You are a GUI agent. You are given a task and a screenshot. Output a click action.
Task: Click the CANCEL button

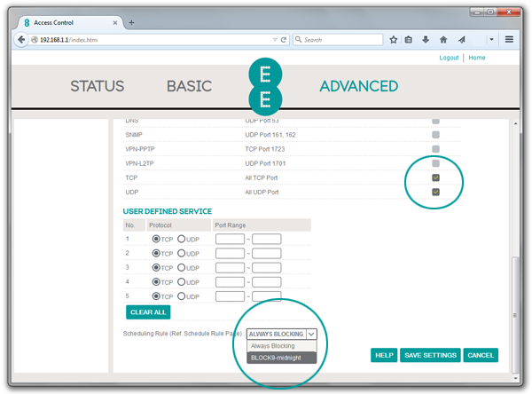(481, 355)
